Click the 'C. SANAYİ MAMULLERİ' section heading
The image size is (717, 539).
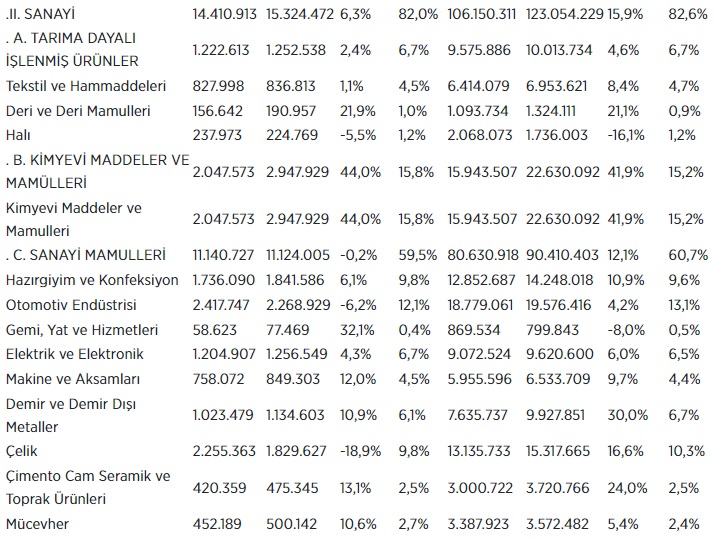[x=85, y=255]
